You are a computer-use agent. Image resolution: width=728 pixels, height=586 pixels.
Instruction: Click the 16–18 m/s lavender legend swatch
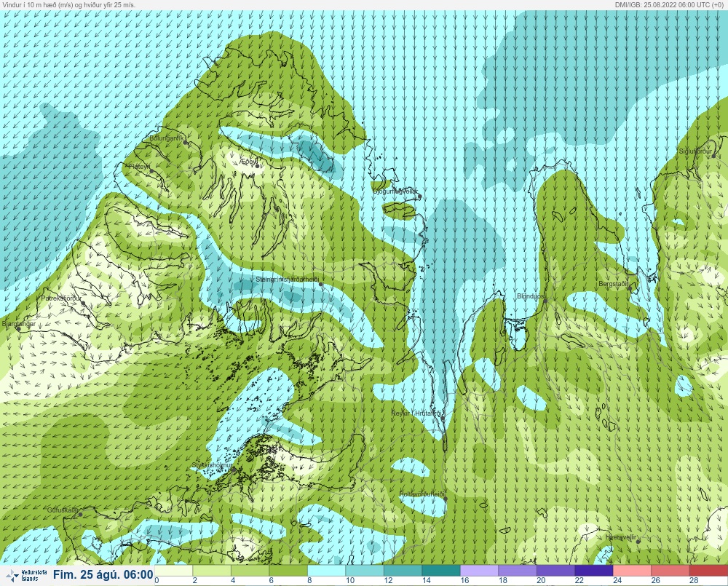click(479, 570)
